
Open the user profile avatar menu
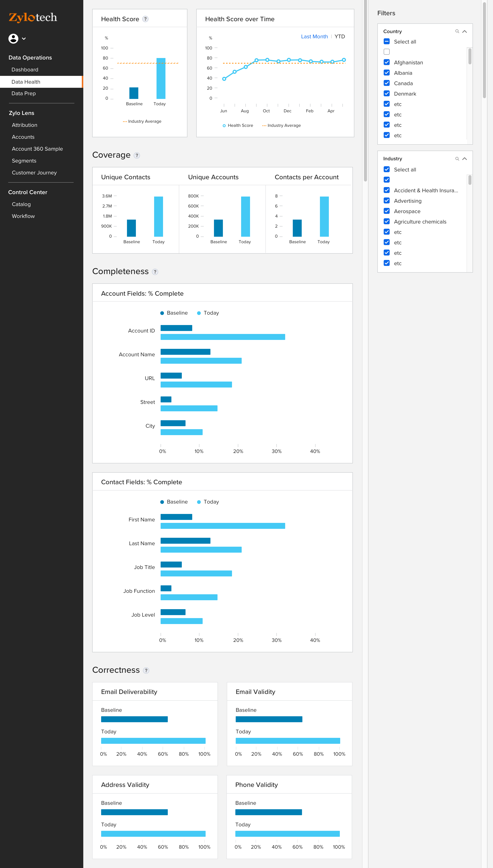point(13,39)
